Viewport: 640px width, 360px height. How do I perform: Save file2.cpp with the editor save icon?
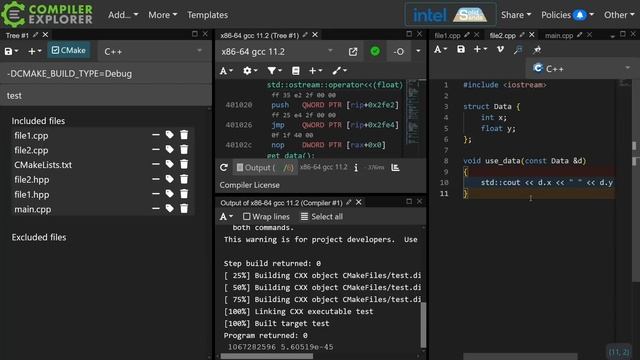[x=461, y=49]
